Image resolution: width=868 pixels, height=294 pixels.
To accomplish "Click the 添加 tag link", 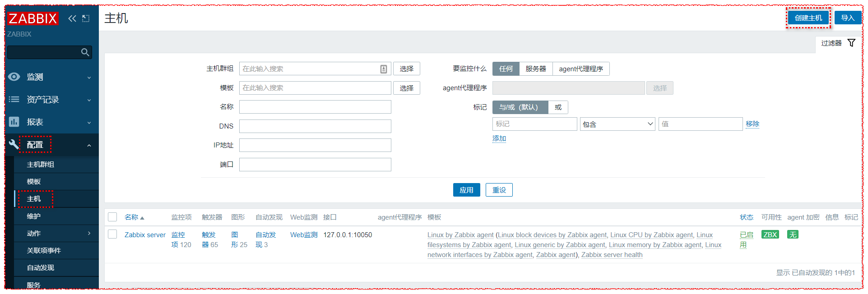I will tap(499, 138).
